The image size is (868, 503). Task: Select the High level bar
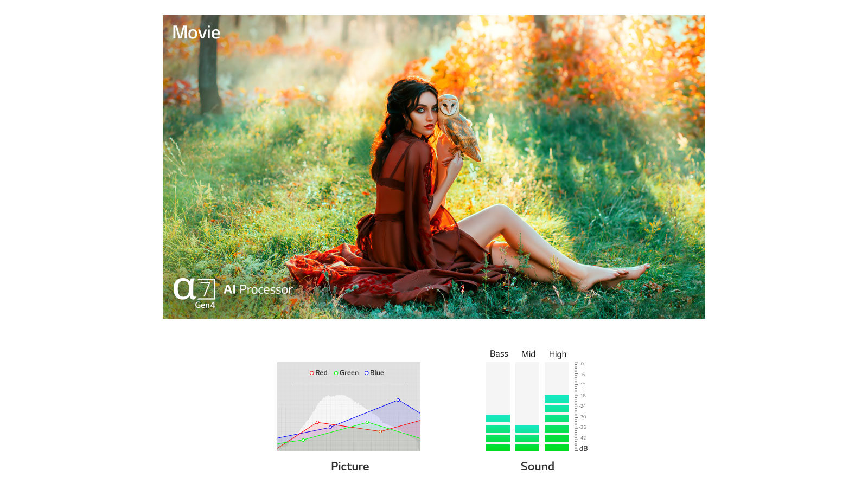557,407
